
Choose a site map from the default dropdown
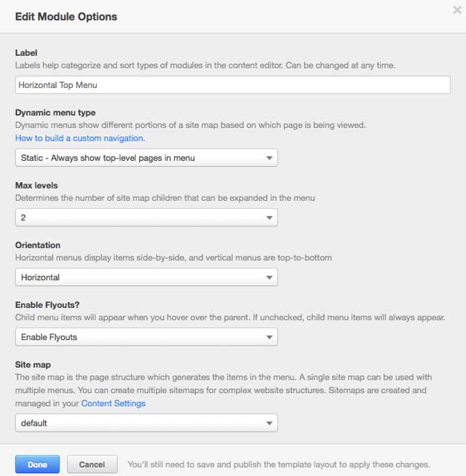146,423
